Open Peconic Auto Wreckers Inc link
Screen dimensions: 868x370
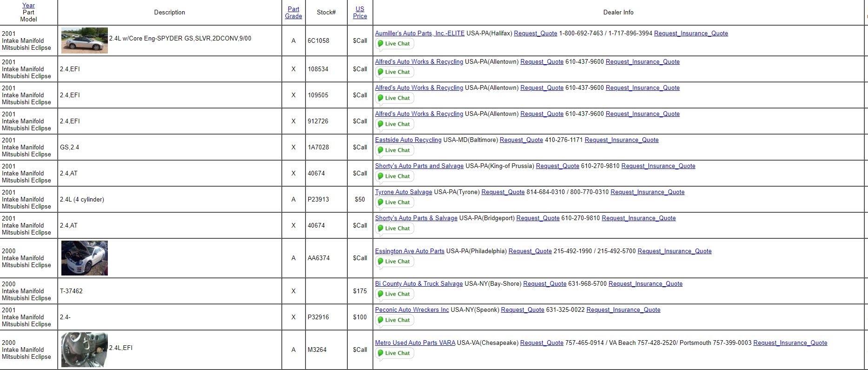click(x=412, y=310)
